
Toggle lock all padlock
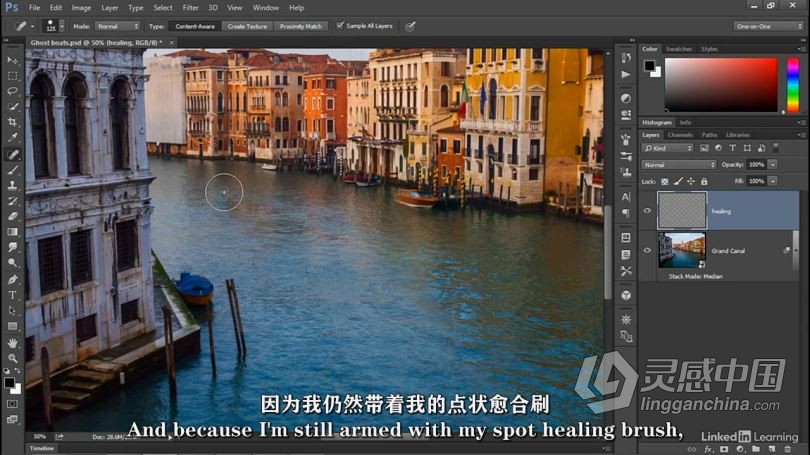[x=704, y=181]
